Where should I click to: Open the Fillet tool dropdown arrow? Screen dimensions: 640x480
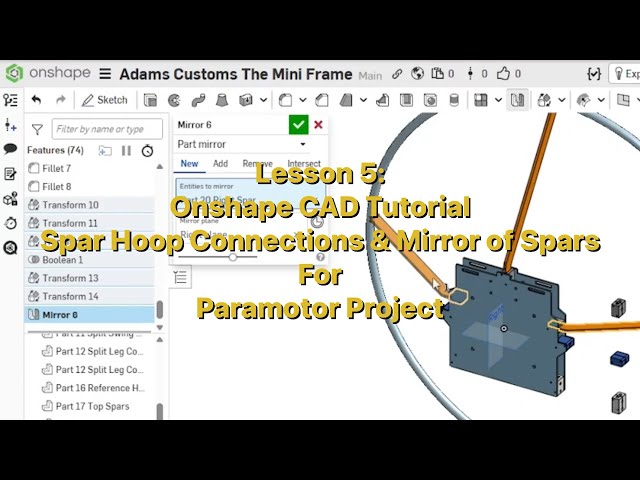pos(302,100)
